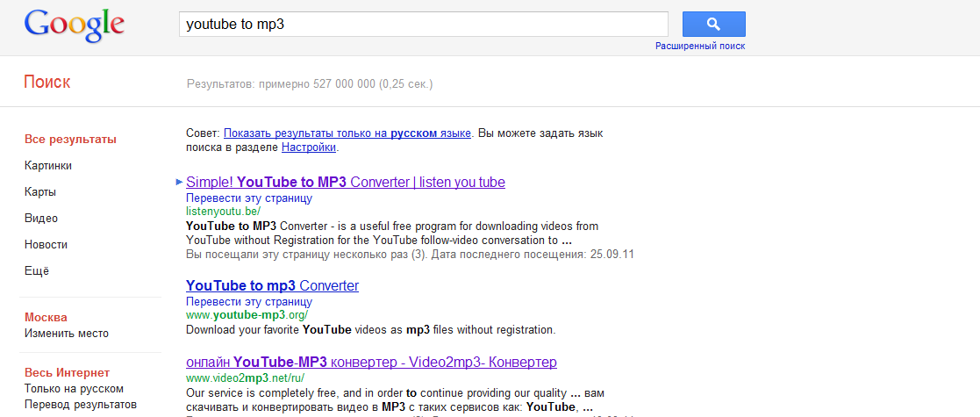Expand the 'Ещё' sidebar option

[36, 270]
